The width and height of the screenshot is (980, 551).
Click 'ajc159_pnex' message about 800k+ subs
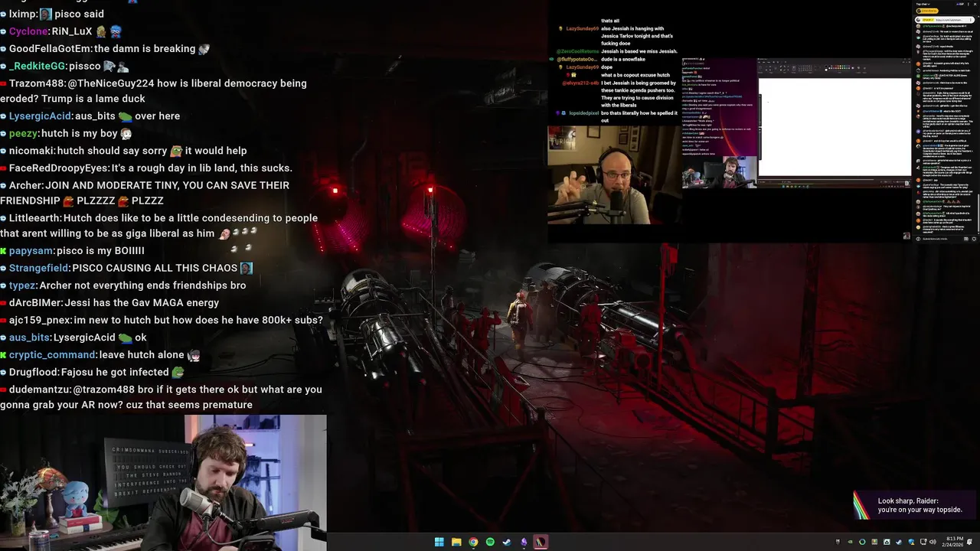tap(162, 321)
